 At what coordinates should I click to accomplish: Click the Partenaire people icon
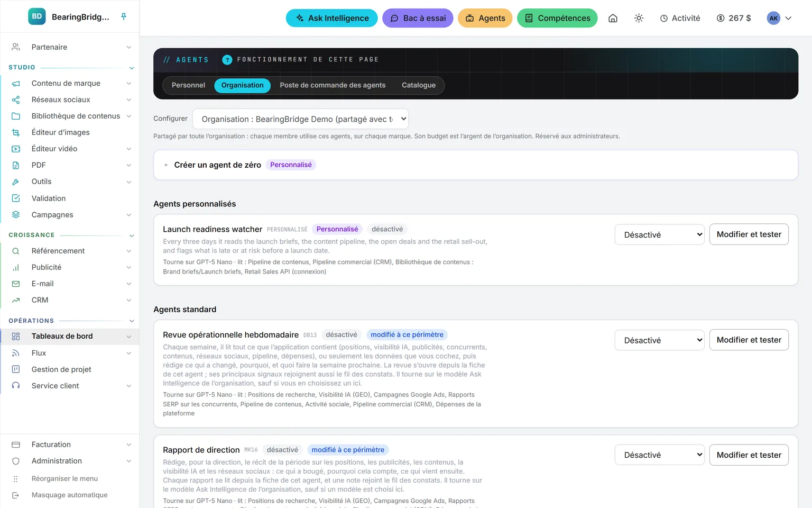[x=16, y=47]
